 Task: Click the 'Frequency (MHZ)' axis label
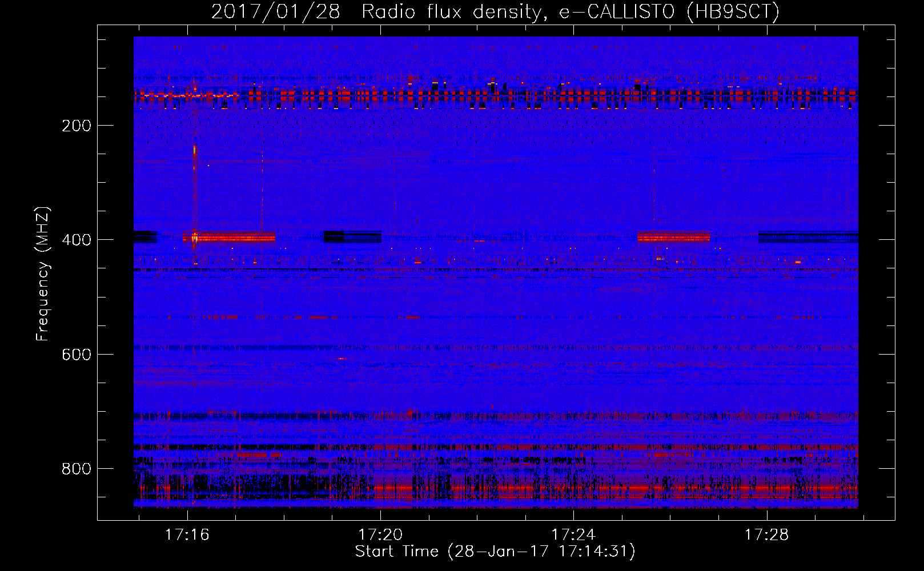pos(43,274)
